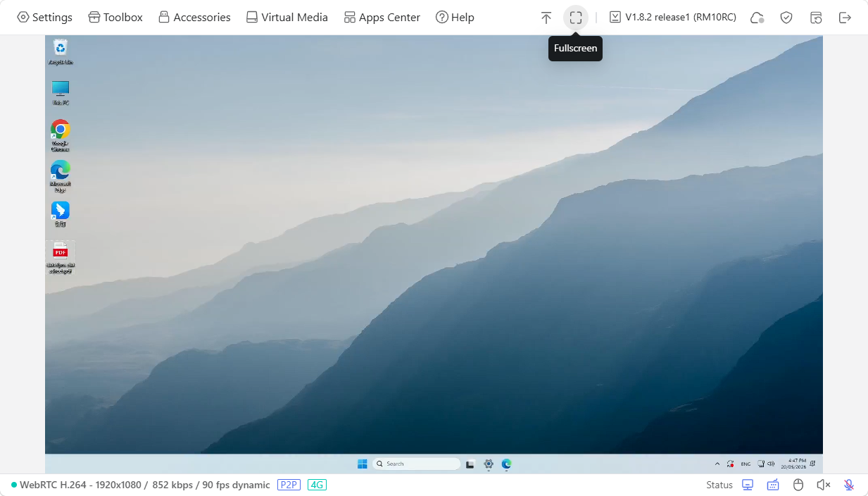The width and height of the screenshot is (868, 496).
Task: Select the PDF file on the desktop
Action: click(61, 257)
